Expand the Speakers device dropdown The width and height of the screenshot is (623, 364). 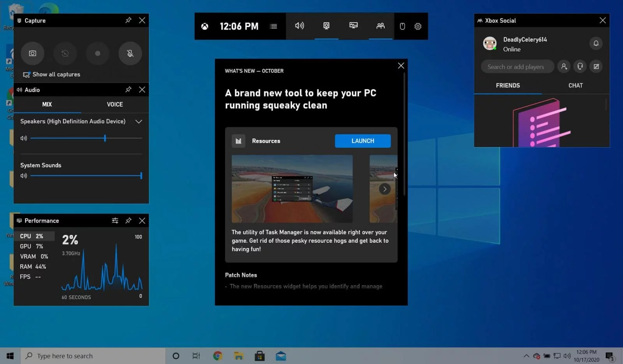coord(139,121)
